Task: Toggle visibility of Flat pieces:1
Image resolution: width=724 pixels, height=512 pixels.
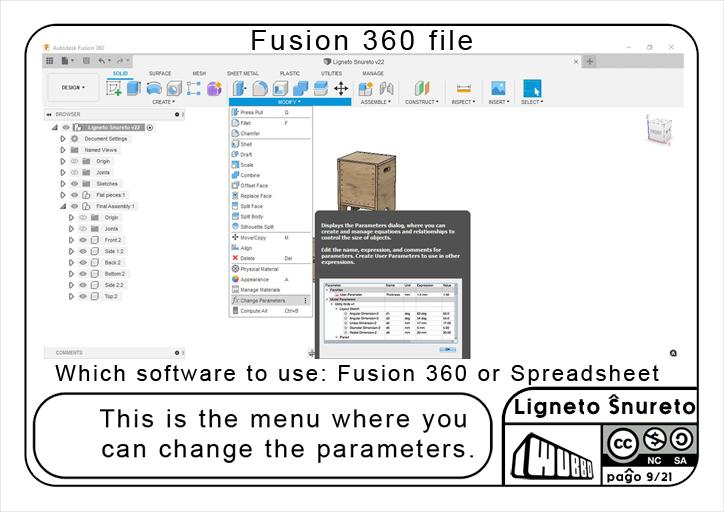Action: point(74,195)
